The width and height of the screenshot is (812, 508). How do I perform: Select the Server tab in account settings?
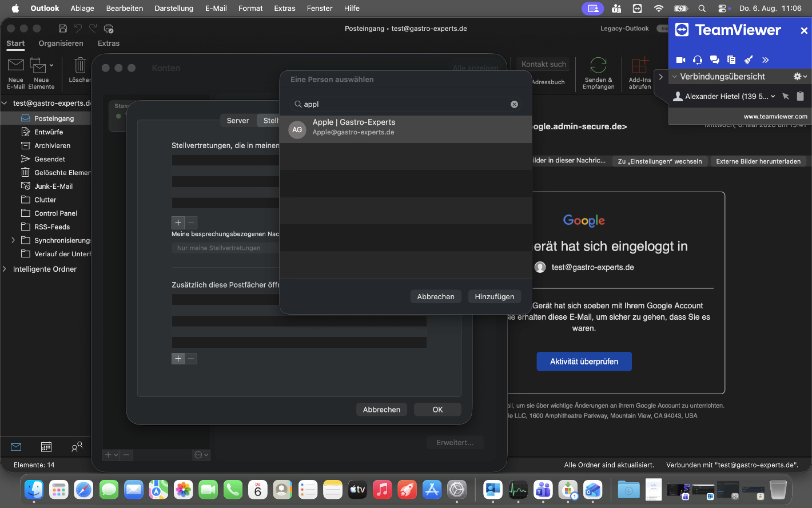[238, 121]
